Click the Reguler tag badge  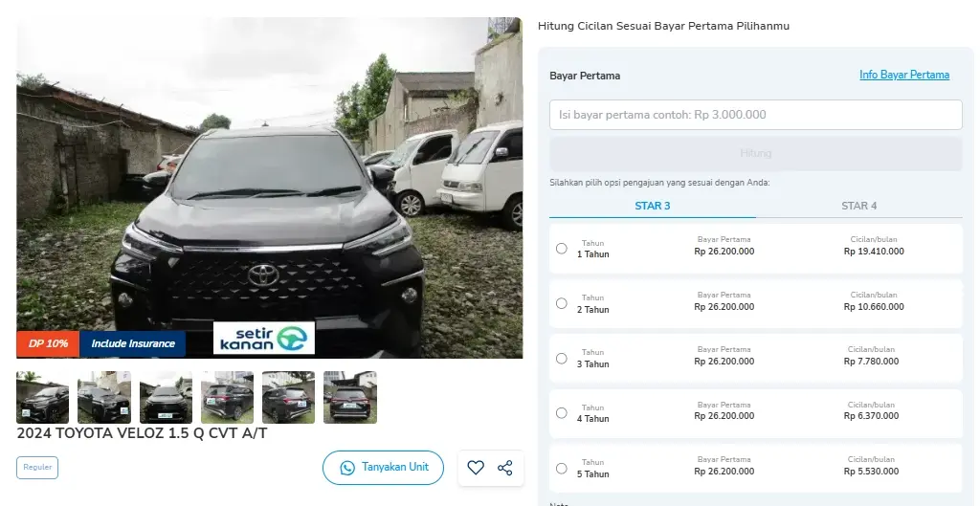pyautogui.click(x=37, y=468)
